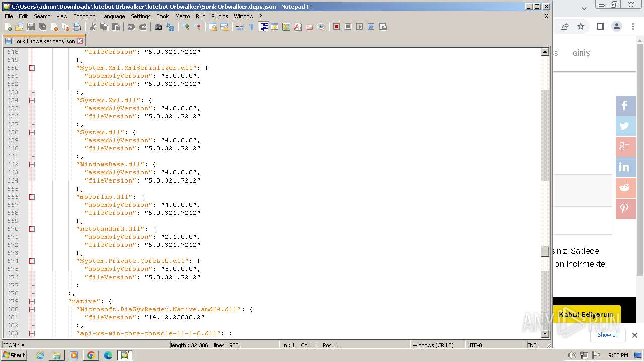Open the Replace dialog via its toolbar icon
This screenshot has width=644, height=362.
click(x=170, y=27)
